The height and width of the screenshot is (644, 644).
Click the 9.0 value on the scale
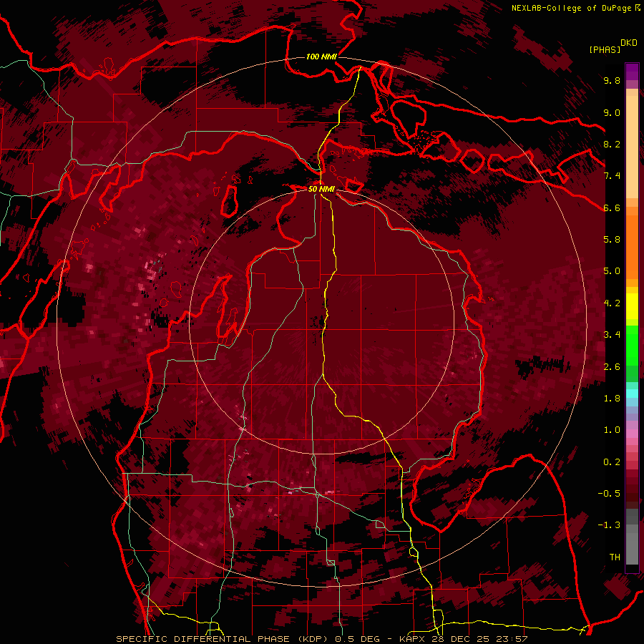coord(612,112)
